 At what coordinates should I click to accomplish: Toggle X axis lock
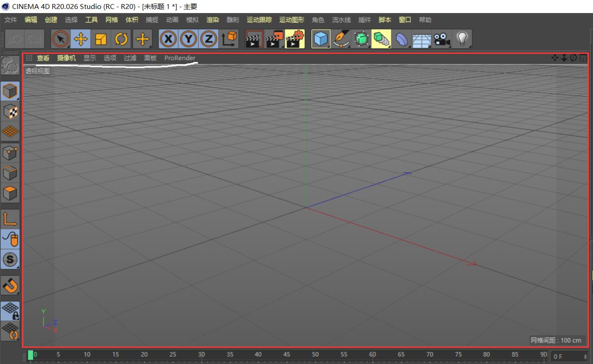click(168, 39)
